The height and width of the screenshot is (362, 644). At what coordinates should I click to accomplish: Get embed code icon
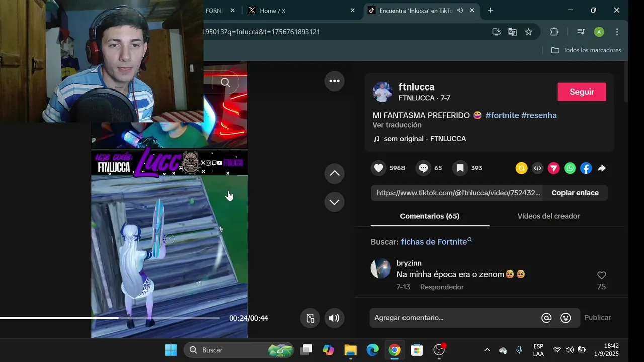(537, 168)
